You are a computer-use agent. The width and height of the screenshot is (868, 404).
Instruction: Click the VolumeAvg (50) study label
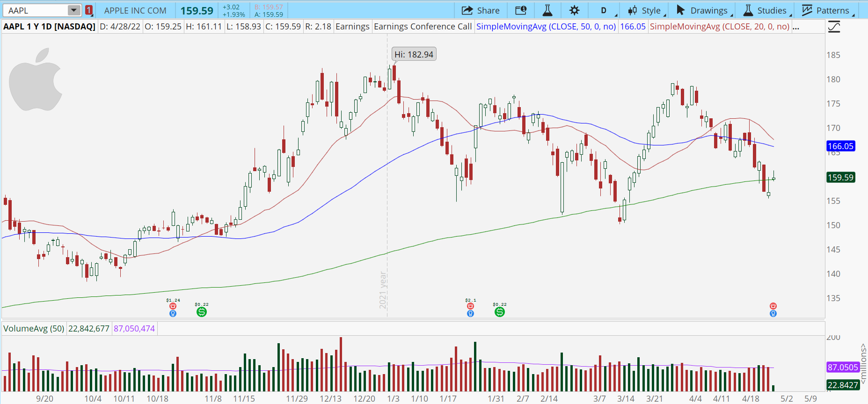click(x=34, y=329)
